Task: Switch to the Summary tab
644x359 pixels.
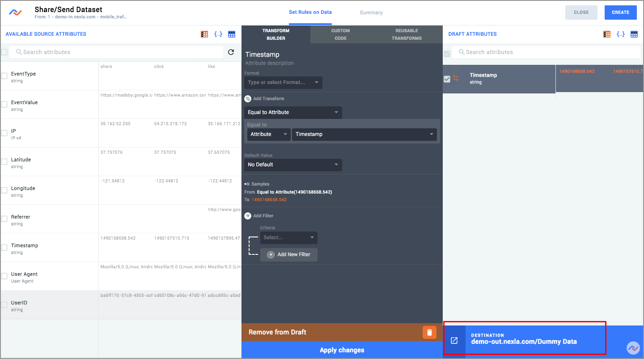Action: [371, 13]
